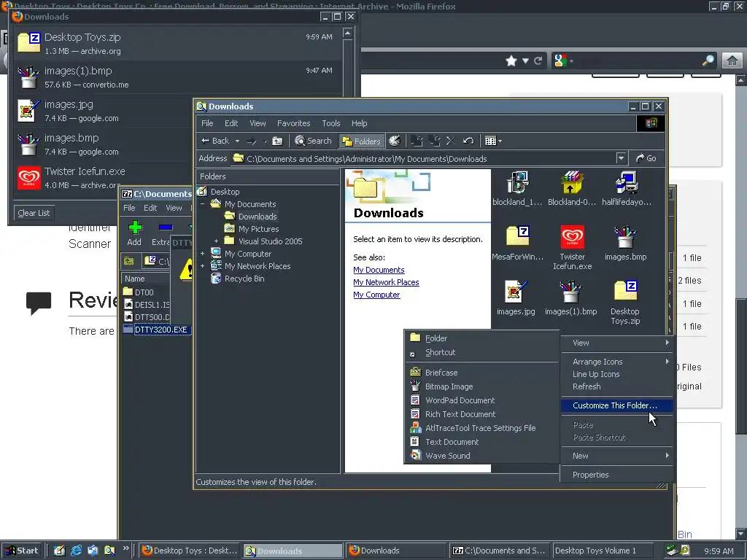Choose Wave Sound in New submenu

(481, 455)
